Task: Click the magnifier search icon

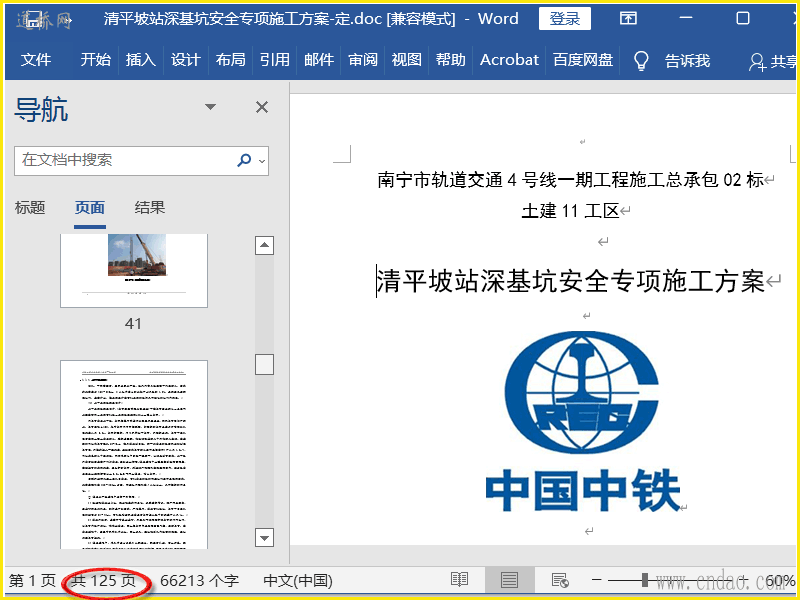Action: pyautogui.click(x=244, y=160)
